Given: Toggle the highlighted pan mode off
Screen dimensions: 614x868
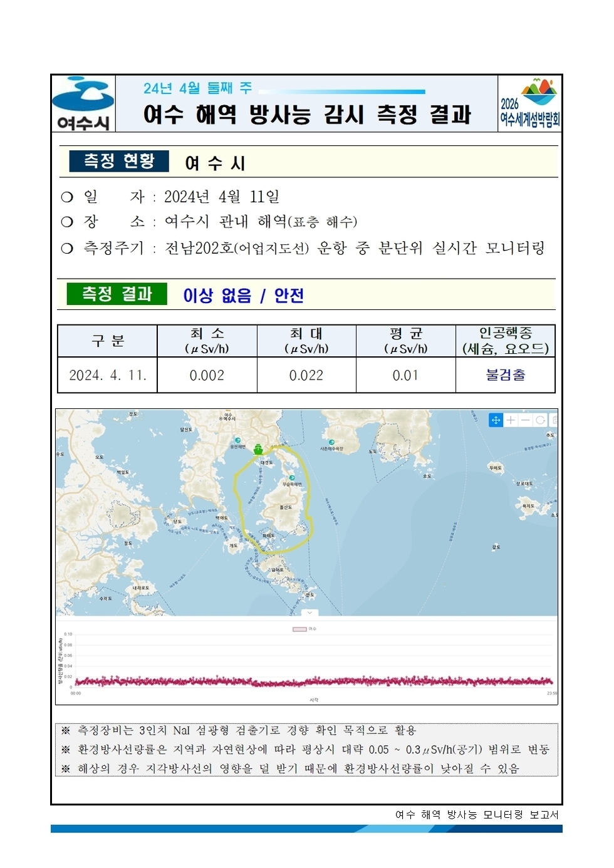Looking at the screenshot, I should click(x=496, y=420).
